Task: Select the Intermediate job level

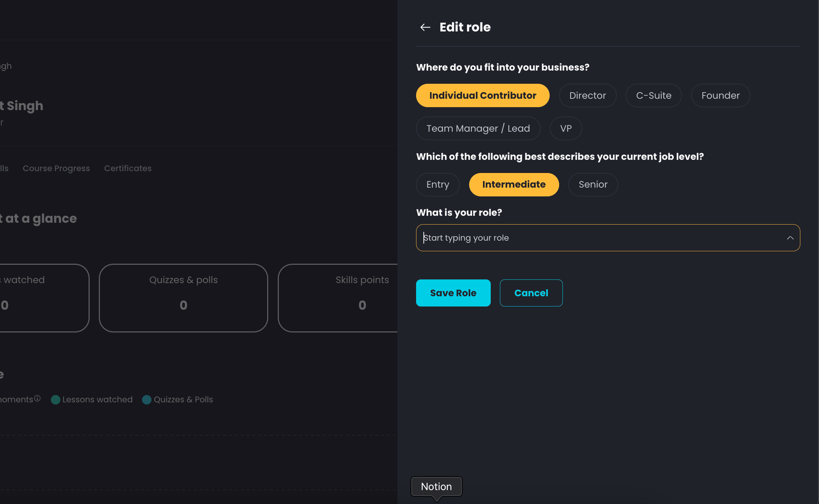Action: [x=514, y=185]
